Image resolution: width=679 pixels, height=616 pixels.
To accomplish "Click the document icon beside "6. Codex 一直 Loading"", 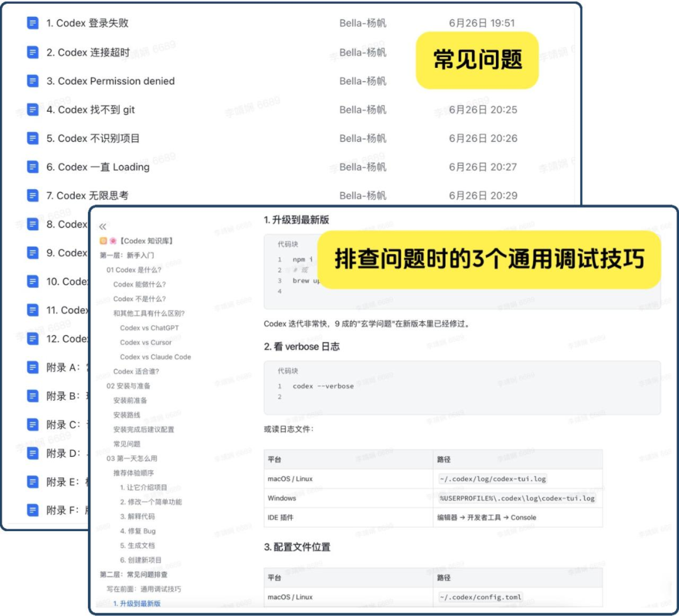I will 33,167.
